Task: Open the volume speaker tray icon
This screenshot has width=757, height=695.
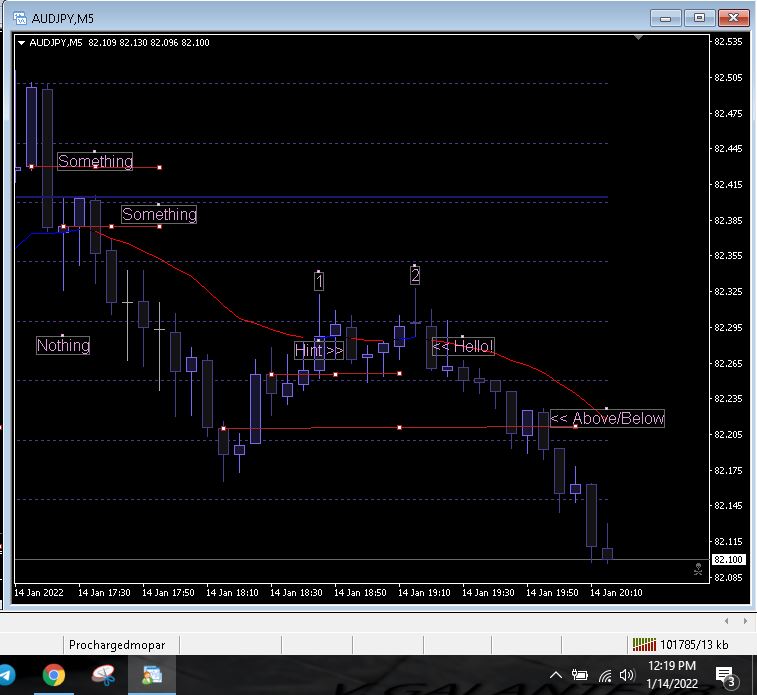Action: click(627, 675)
